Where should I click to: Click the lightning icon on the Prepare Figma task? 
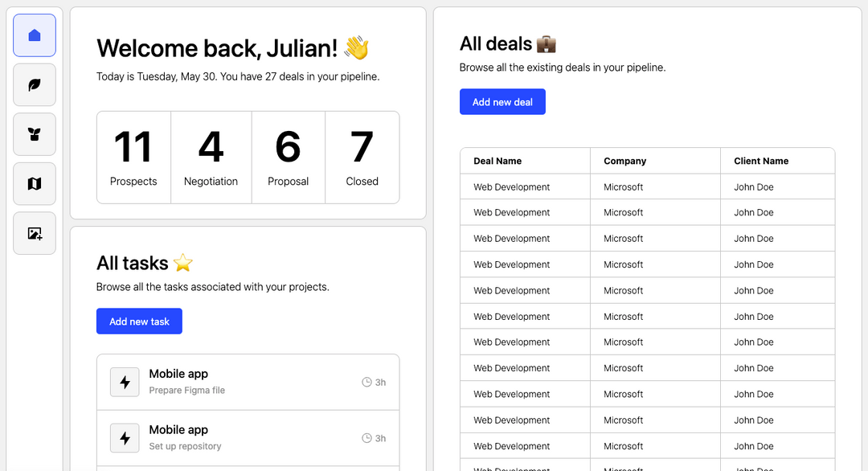click(x=125, y=382)
